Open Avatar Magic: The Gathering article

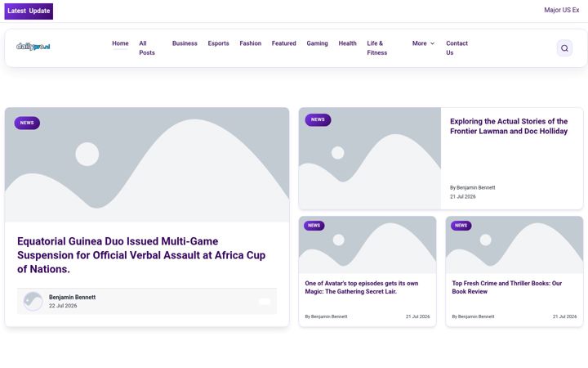pos(362,287)
